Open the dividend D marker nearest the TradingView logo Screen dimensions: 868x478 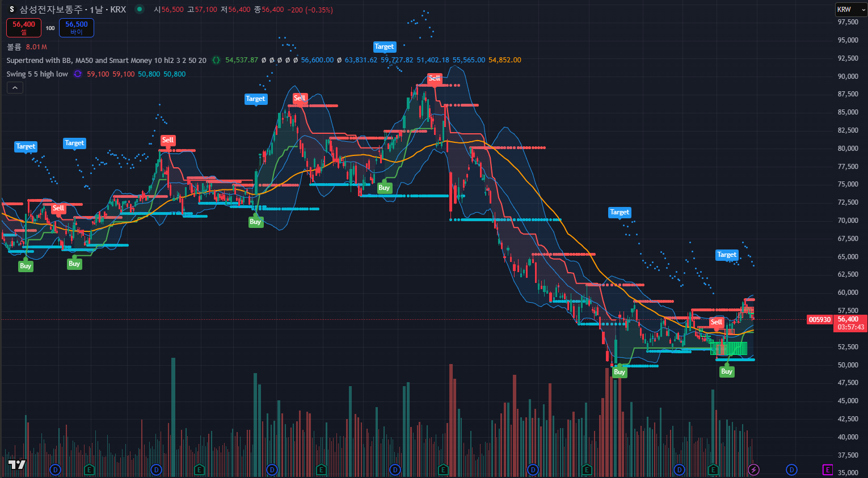56,469
